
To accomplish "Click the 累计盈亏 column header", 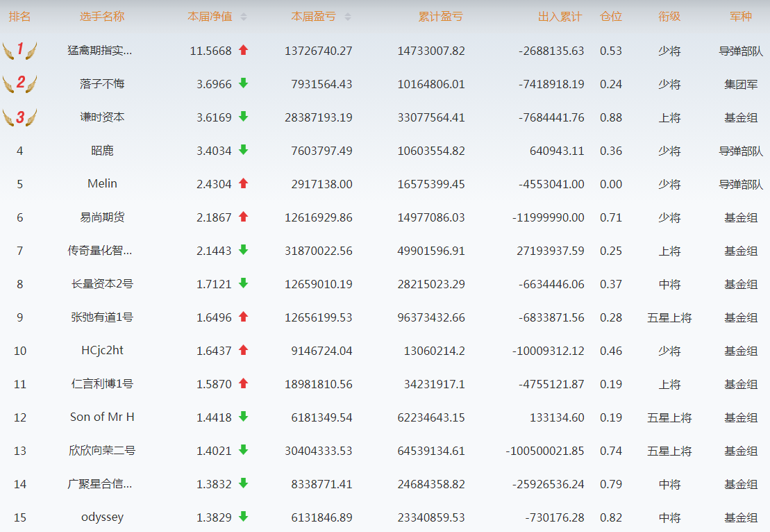I will tap(440, 17).
